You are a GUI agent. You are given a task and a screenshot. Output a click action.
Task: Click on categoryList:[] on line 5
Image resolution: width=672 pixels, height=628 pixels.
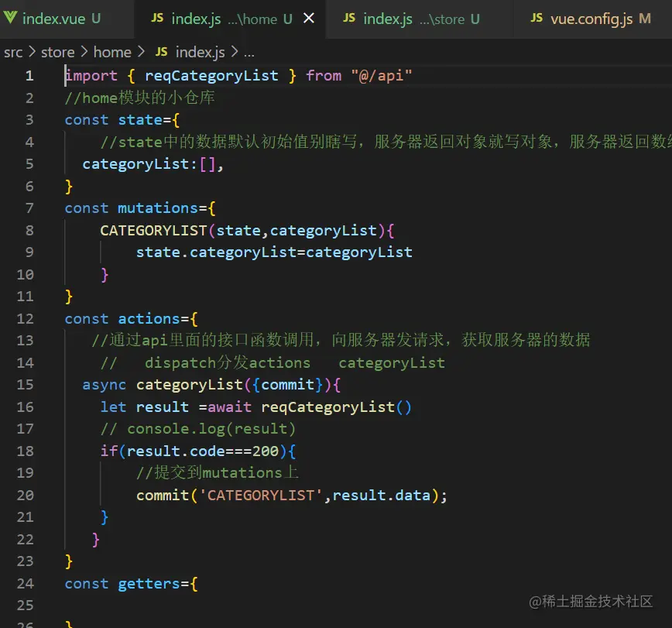[149, 164]
